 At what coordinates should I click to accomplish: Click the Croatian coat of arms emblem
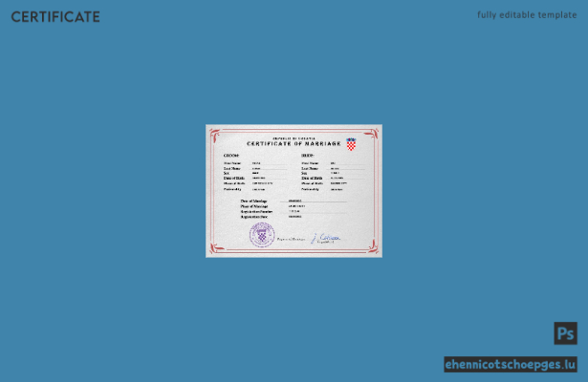tap(351, 144)
